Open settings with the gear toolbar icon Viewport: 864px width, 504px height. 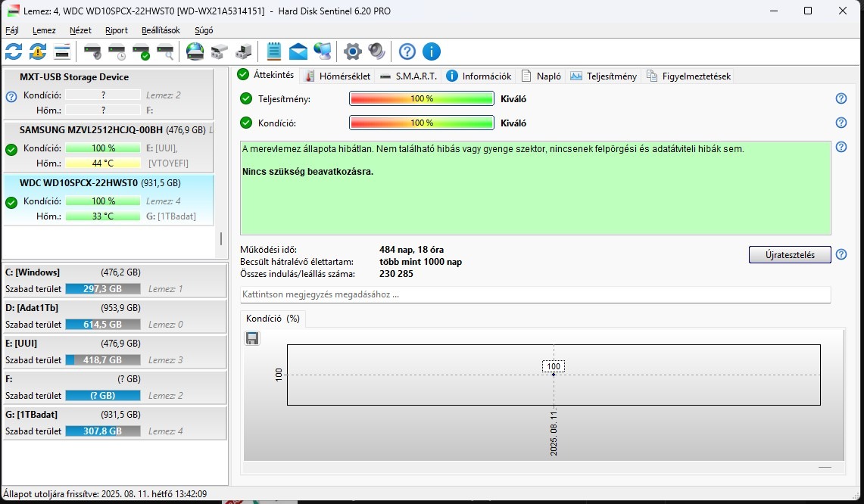pos(353,51)
